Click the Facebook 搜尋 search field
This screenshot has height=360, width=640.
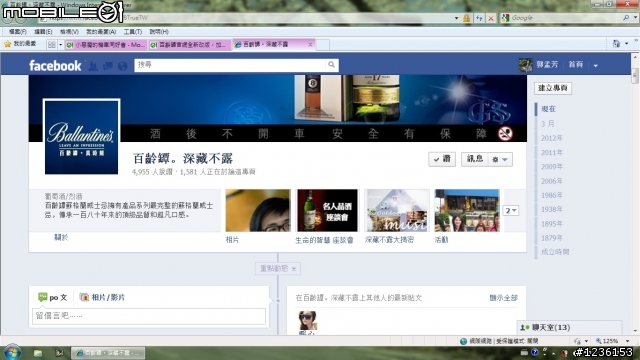tap(230, 65)
